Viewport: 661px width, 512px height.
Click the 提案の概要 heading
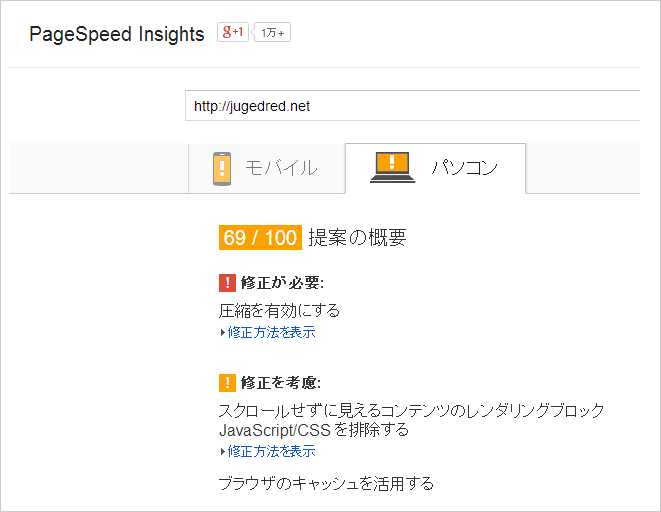tap(357, 238)
